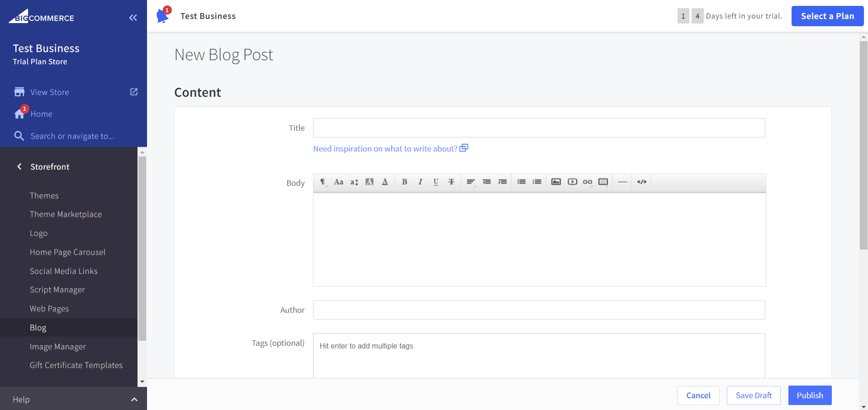This screenshot has width=868, height=410.
Task: Open Web Pages
Action: point(49,309)
